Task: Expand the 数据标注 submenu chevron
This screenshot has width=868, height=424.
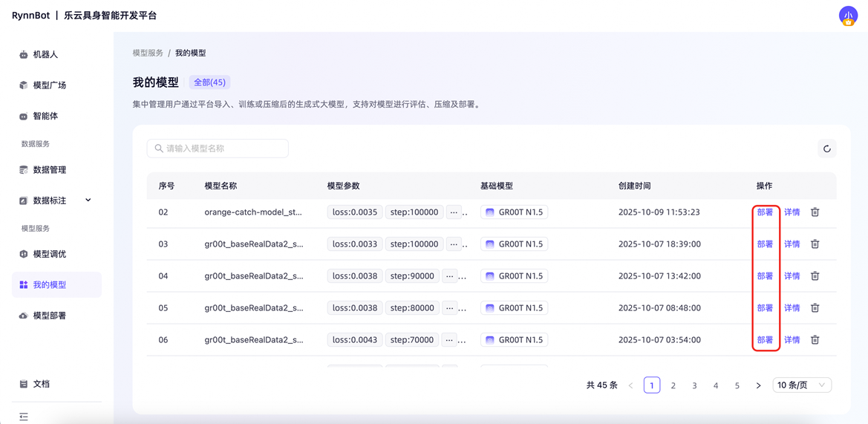Action: tap(88, 200)
